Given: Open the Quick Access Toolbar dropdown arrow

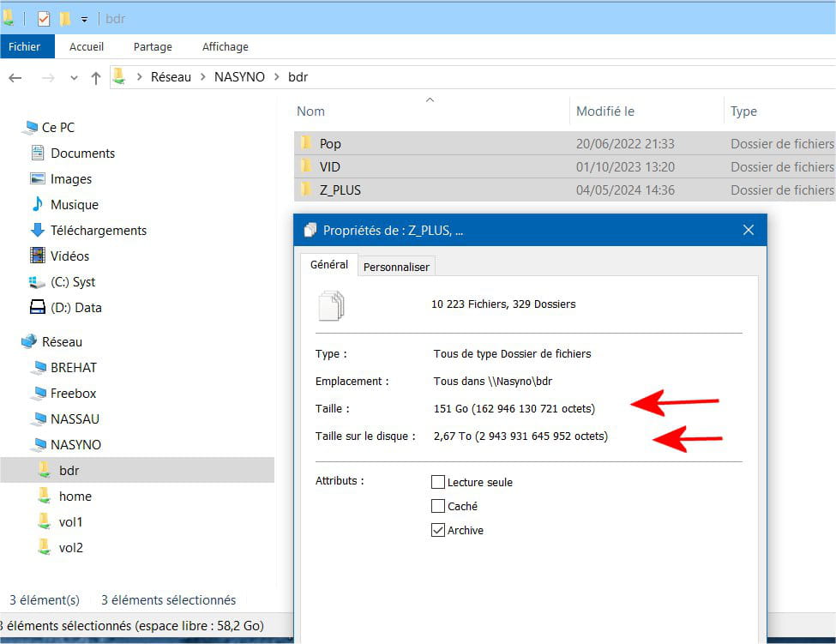Looking at the screenshot, I should tap(84, 20).
